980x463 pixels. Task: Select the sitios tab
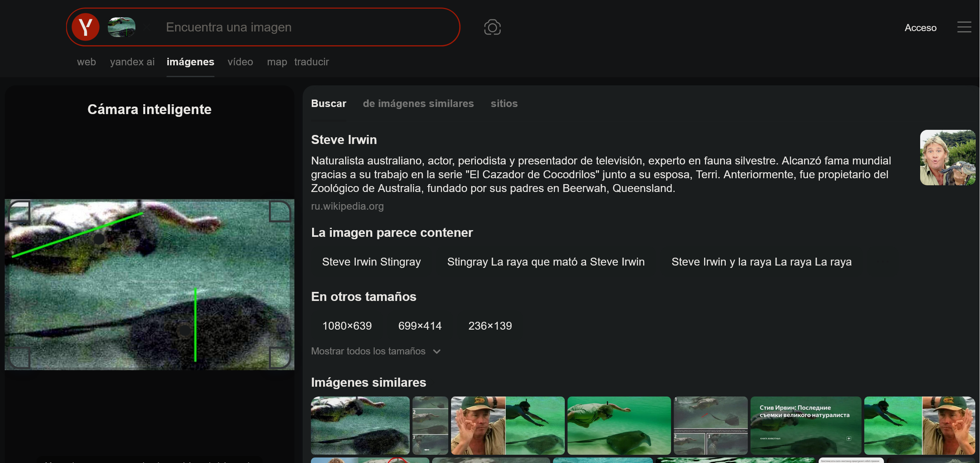(504, 103)
